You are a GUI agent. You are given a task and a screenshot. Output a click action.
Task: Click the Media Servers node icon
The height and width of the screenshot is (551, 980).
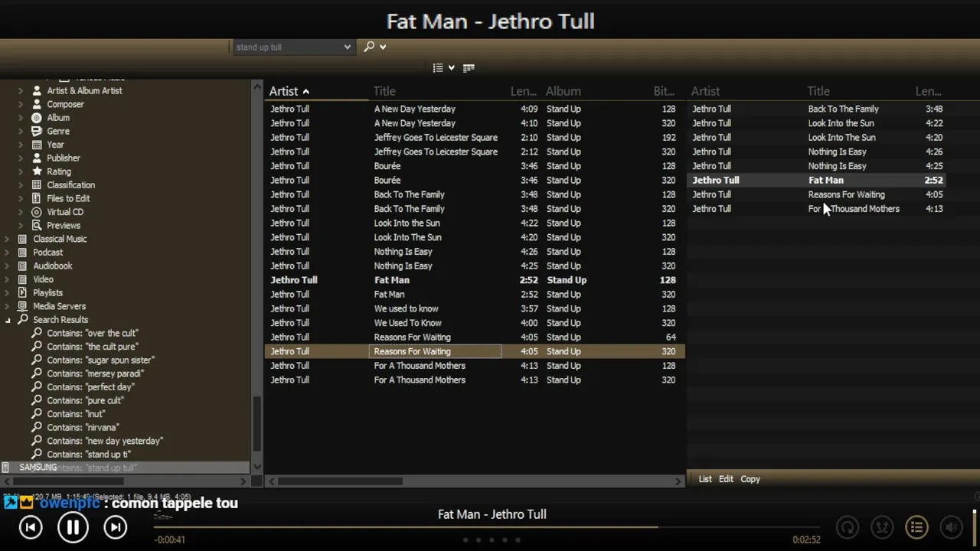click(22, 306)
